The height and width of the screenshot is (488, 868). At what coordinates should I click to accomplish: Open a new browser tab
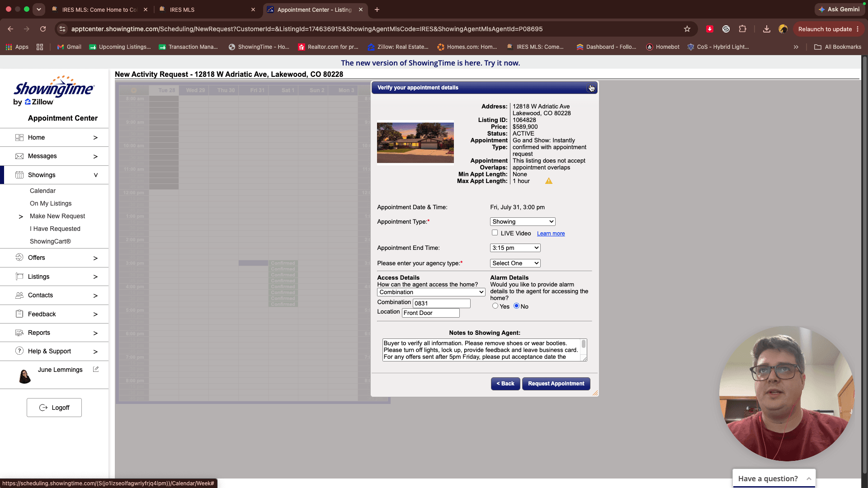(x=377, y=9)
